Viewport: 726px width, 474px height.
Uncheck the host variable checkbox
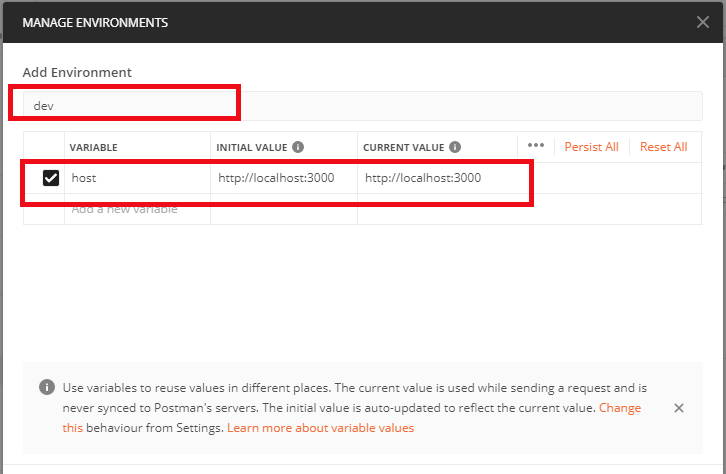tap(51, 178)
